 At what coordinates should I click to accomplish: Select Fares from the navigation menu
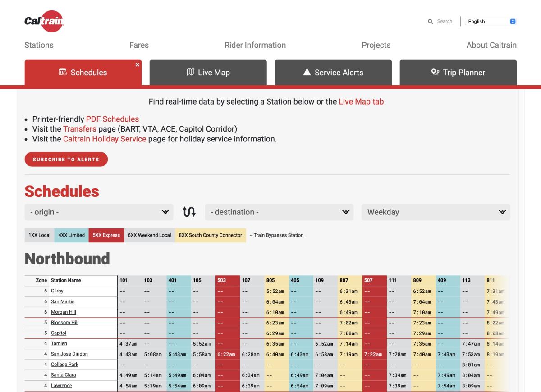[x=139, y=45]
